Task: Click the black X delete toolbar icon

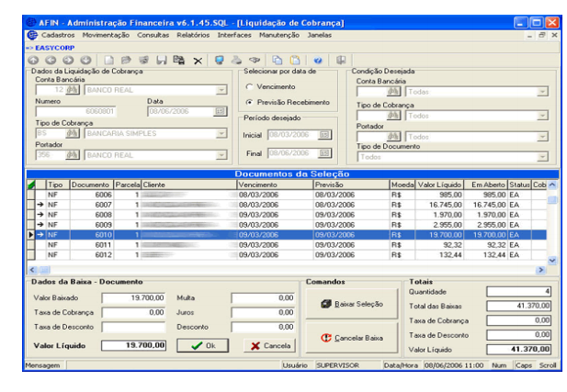Action: [x=197, y=59]
